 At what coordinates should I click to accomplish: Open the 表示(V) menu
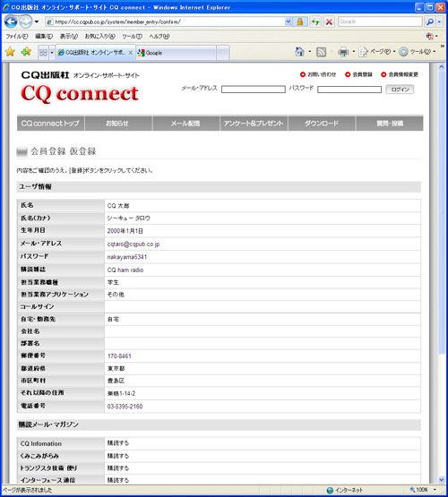click(69, 37)
